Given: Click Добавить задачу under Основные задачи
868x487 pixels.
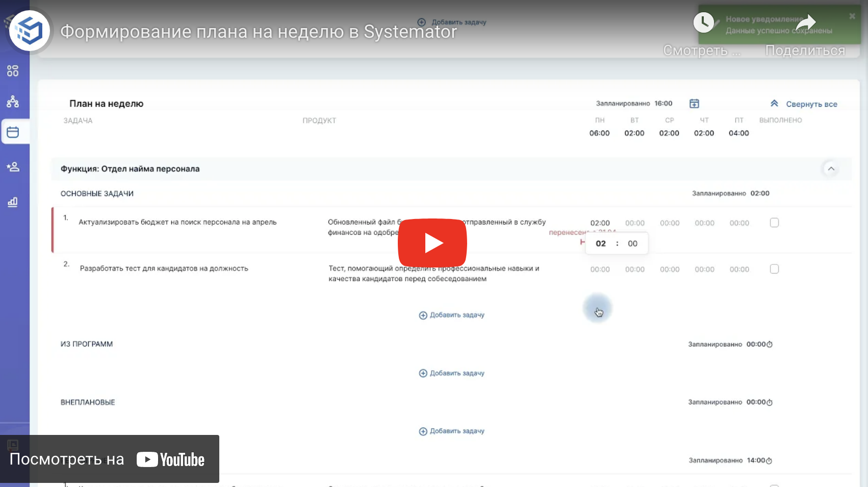Looking at the screenshot, I should point(451,315).
